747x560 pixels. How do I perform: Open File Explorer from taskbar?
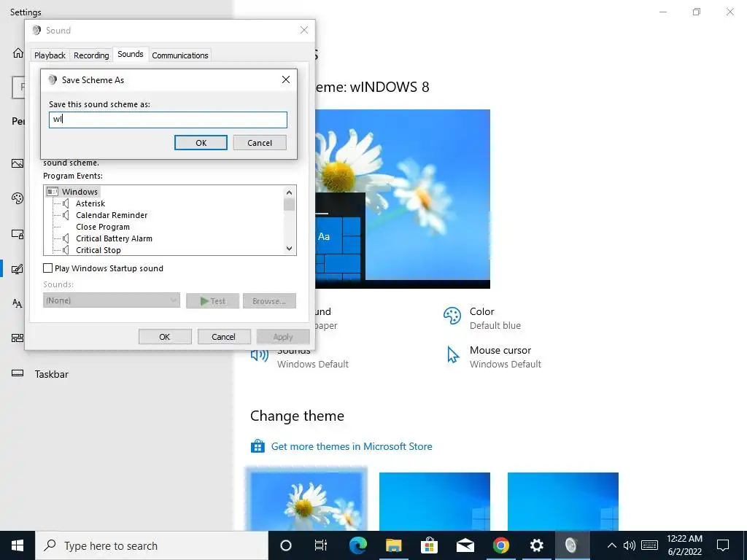tap(393, 545)
